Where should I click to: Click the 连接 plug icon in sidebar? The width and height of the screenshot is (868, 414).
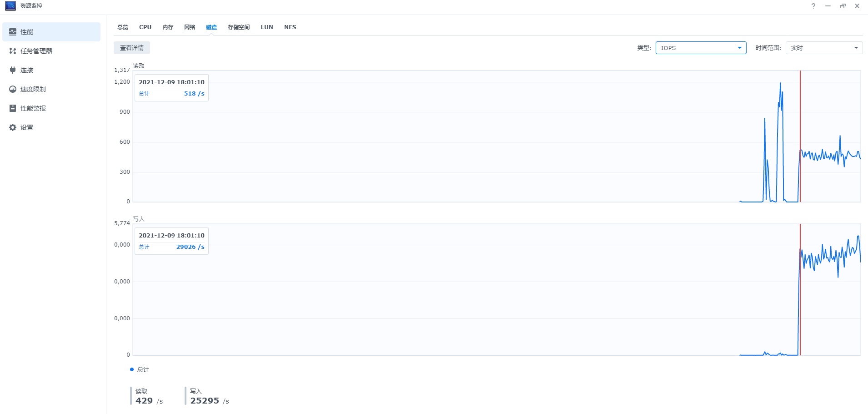pyautogui.click(x=13, y=70)
